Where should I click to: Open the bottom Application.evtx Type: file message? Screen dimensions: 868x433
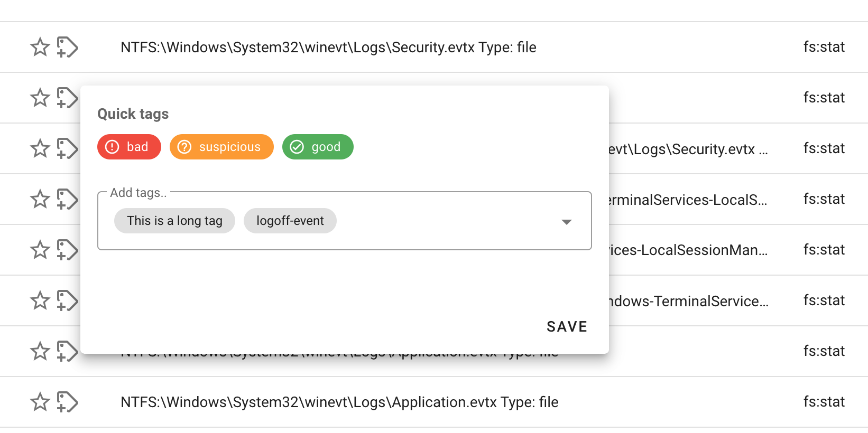339,402
